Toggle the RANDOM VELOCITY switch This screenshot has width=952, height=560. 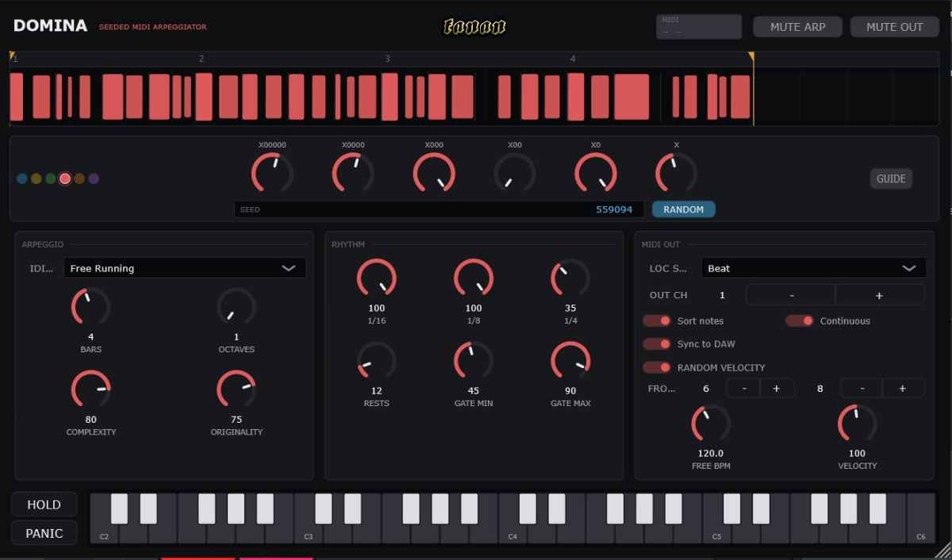pos(656,367)
